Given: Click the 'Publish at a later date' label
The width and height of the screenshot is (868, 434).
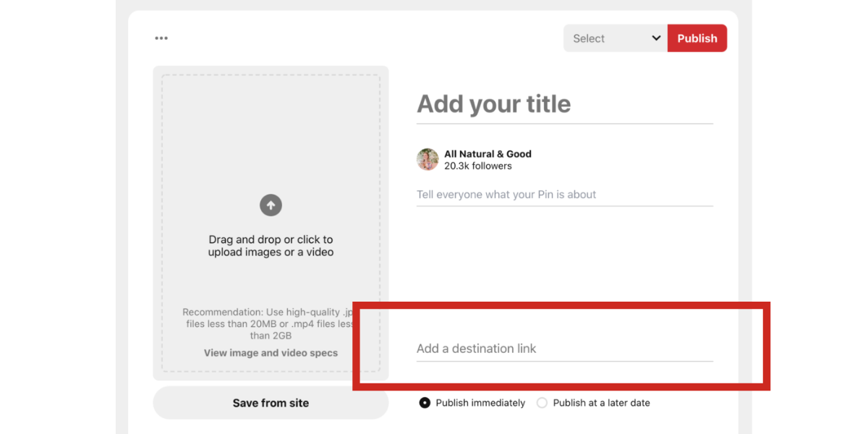Looking at the screenshot, I should click(601, 403).
